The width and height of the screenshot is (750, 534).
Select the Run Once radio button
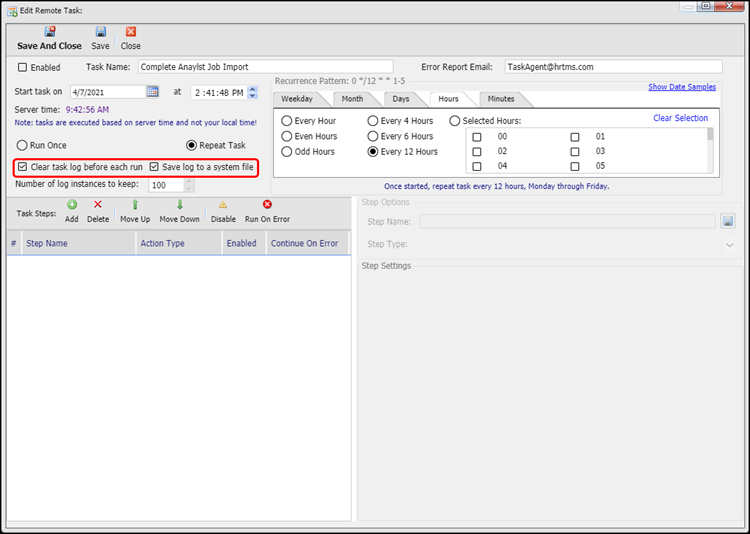(x=22, y=145)
